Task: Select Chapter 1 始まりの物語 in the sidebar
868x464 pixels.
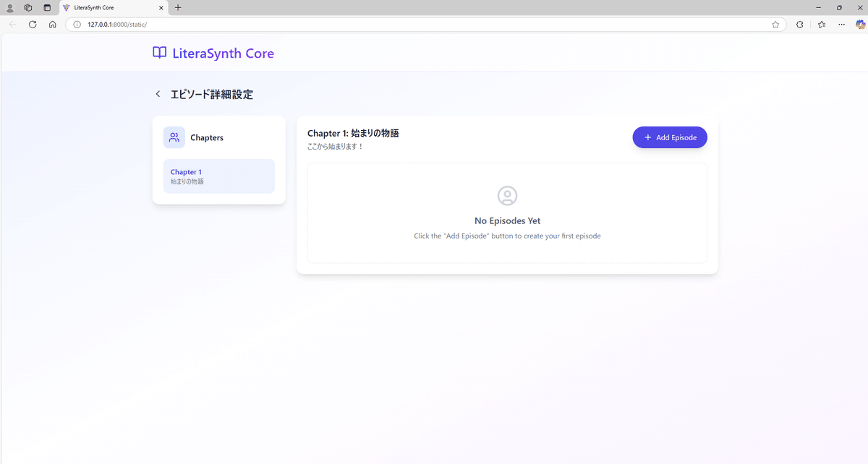Action: (218, 176)
